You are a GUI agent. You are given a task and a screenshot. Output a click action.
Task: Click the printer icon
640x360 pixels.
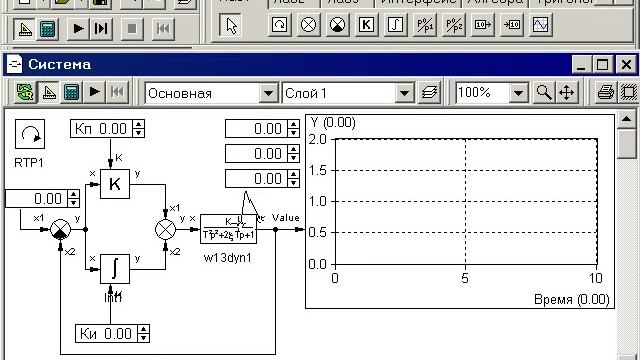coord(605,93)
